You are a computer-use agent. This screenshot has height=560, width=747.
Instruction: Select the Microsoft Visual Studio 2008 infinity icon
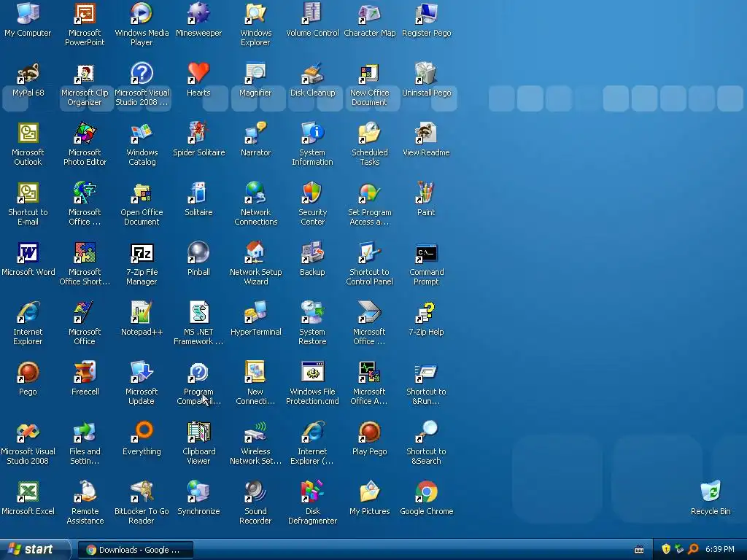28,432
